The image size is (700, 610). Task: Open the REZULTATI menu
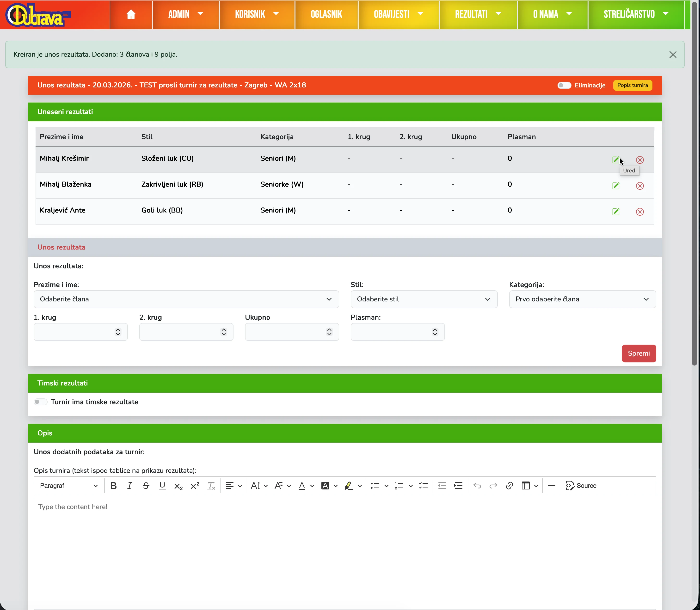pyautogui.click(x=478, y=14)
